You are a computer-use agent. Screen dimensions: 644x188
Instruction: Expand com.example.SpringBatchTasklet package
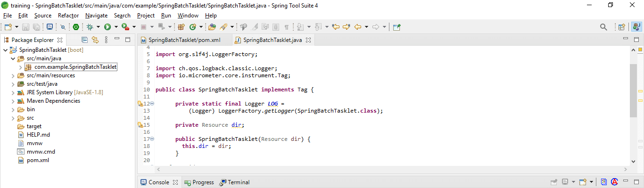[x=20, y=67]
